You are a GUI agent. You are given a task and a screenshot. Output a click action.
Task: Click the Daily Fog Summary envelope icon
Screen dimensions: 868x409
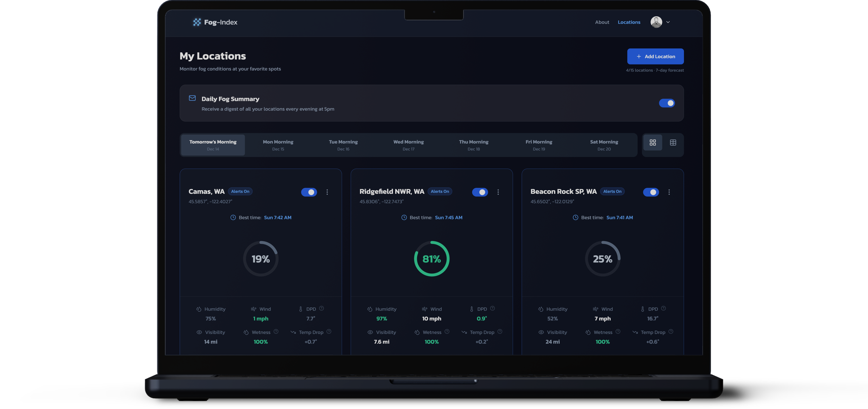coord(192,98)
